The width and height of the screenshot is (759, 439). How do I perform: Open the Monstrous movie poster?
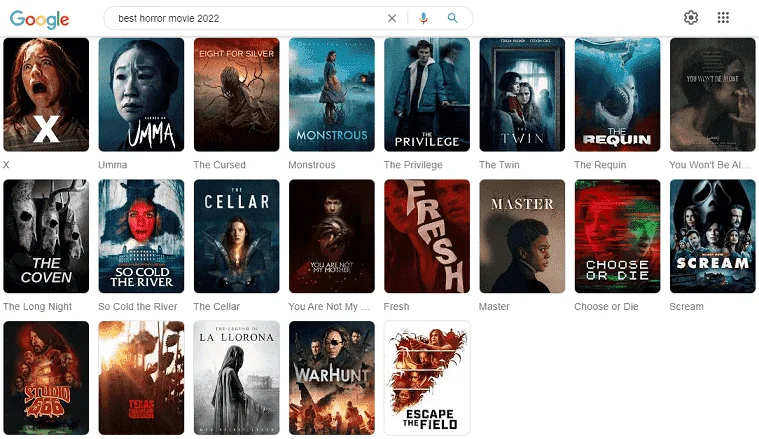coord(332,94)
